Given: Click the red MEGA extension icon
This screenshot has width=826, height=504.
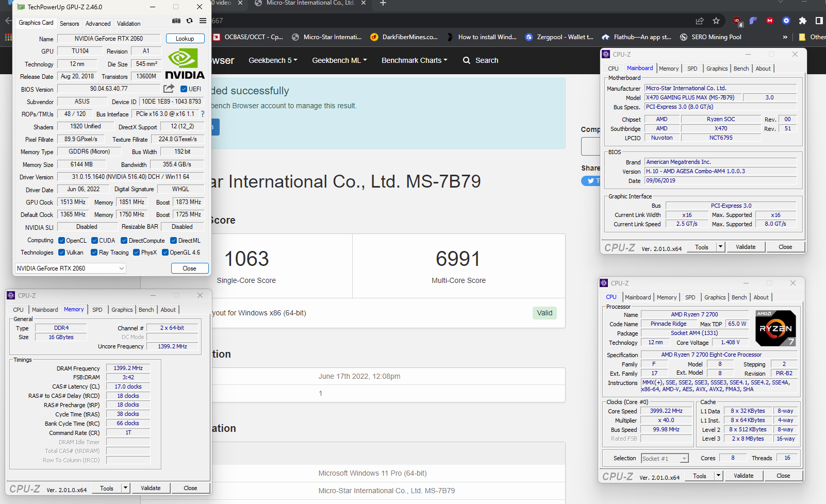Looking at the screenshot, I should coord(770,21).
